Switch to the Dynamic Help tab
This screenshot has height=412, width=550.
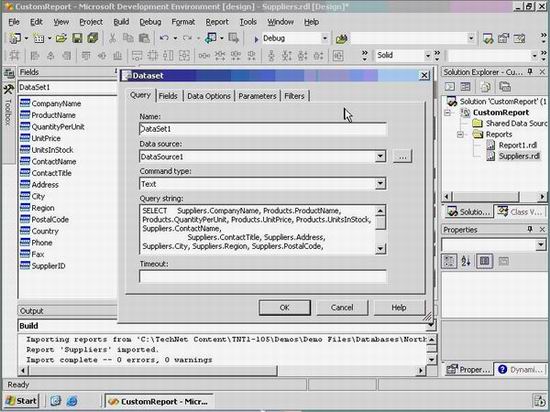pyautogui.click(x=520, y=369)
